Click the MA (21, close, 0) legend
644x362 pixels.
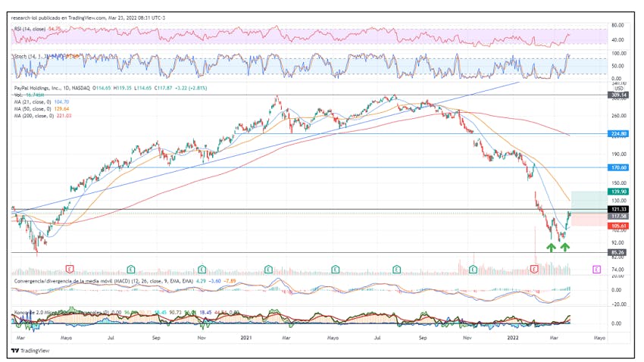(33, 101)
